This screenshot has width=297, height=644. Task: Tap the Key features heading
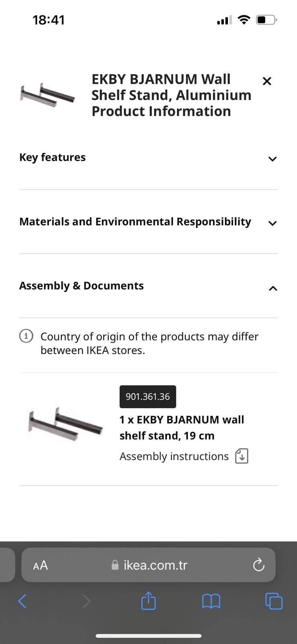click(x=53, y=157)
